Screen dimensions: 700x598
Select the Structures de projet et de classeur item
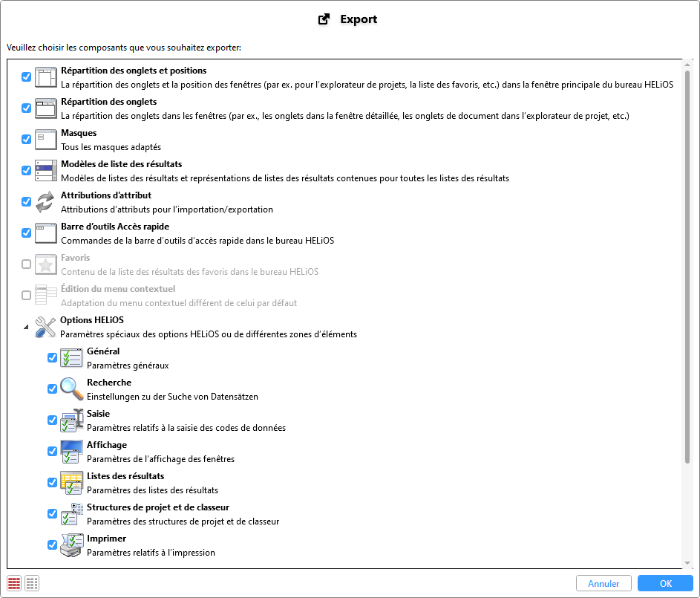(x=183, y=514)
